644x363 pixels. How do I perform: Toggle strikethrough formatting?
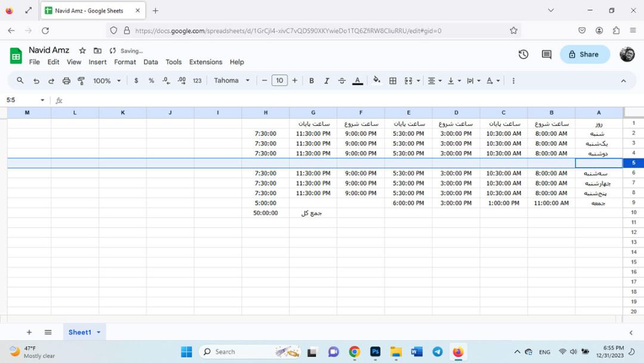tap(342, 81)
